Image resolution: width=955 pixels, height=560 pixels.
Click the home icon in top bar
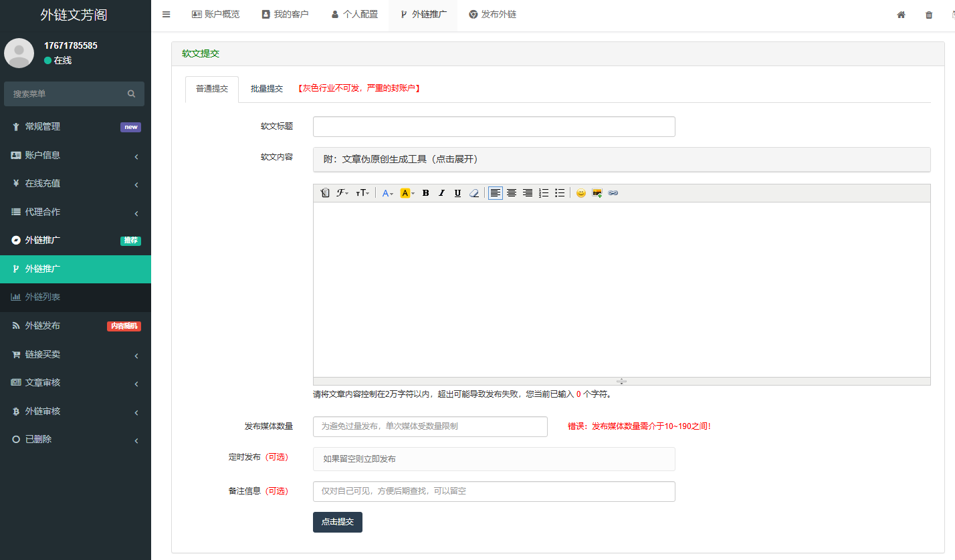pos(901,15)
